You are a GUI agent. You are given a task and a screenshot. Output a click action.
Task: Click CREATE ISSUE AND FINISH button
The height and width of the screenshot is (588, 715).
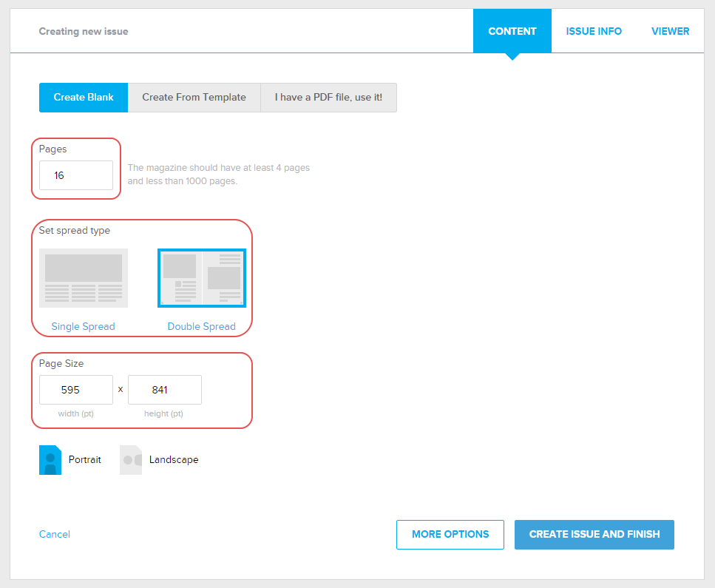pyautogui.click(x=594, y=534)
